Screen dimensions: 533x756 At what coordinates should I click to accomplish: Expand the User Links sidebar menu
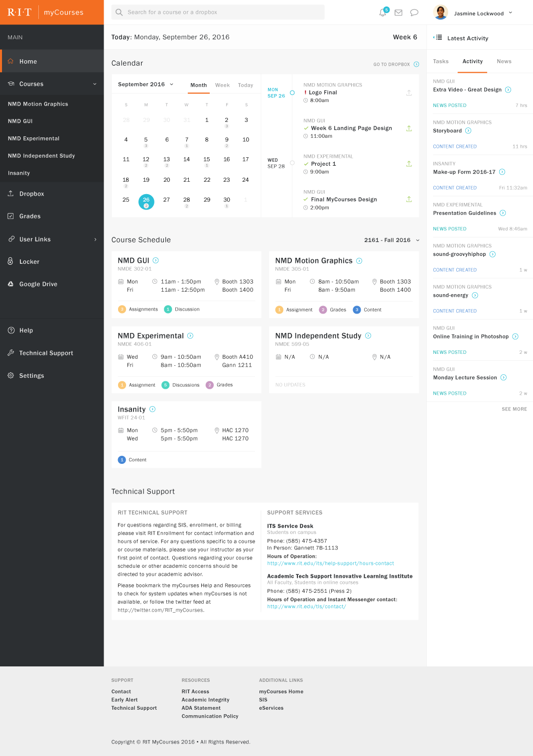click(52, 239)
